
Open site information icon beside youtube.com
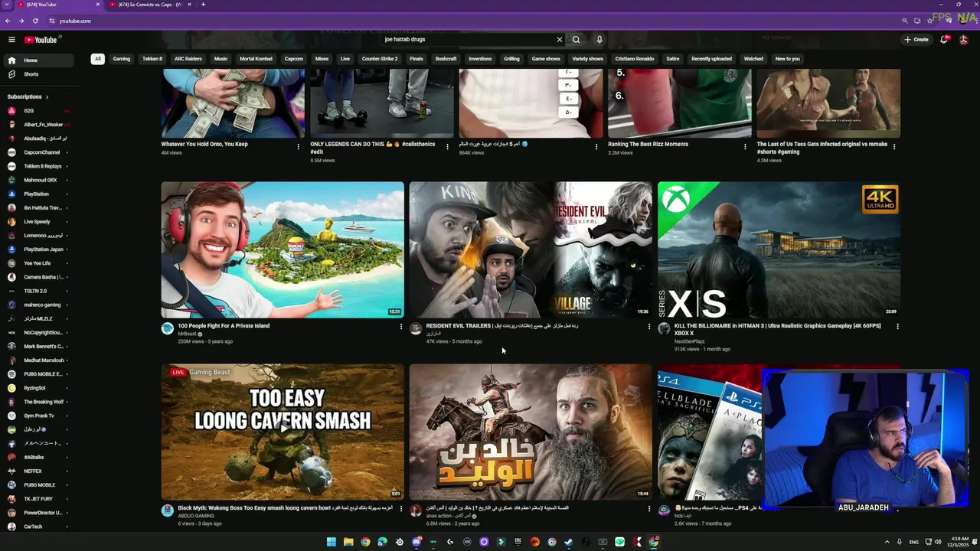click(x=52, y=21)
